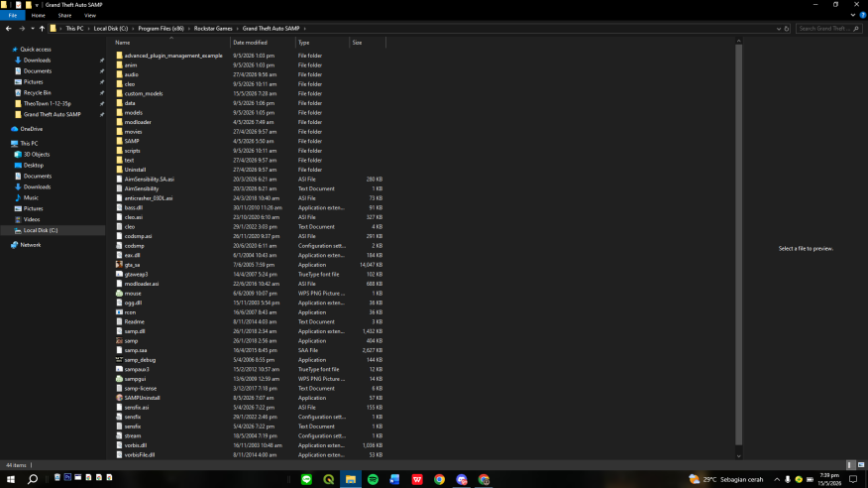The height and width of the screenshot is (488, 868).
Task: Open Quick access in the navigation pane
Action: pyautogui.click(x=36, y=50)
